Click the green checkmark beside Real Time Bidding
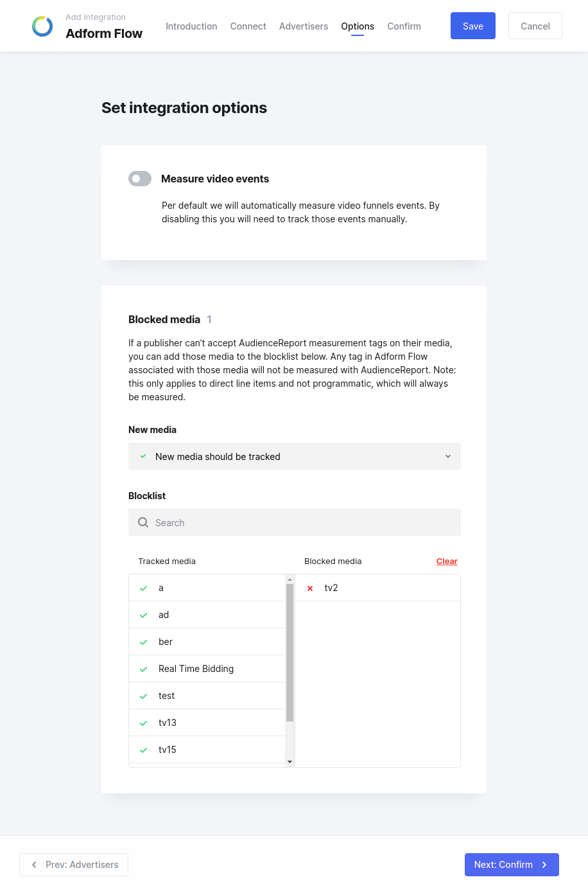Viewport: 588px width, 893px height. tap(143, 669)
